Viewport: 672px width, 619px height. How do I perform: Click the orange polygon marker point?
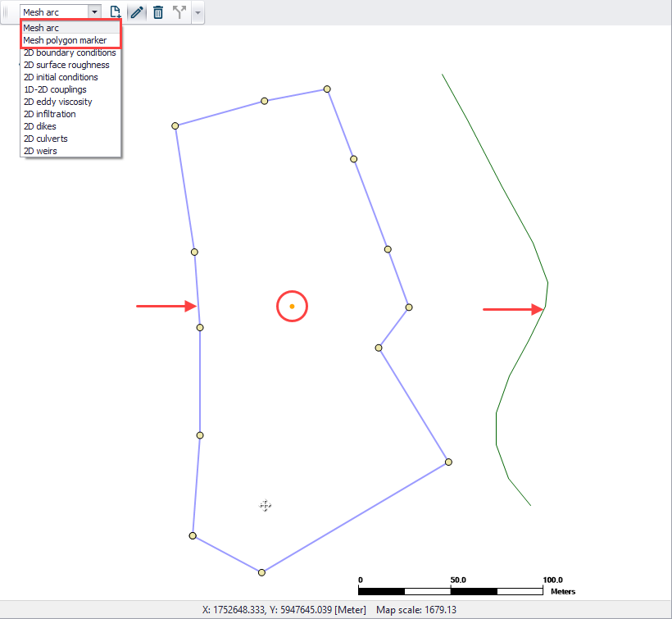click(x=292, y=306)
